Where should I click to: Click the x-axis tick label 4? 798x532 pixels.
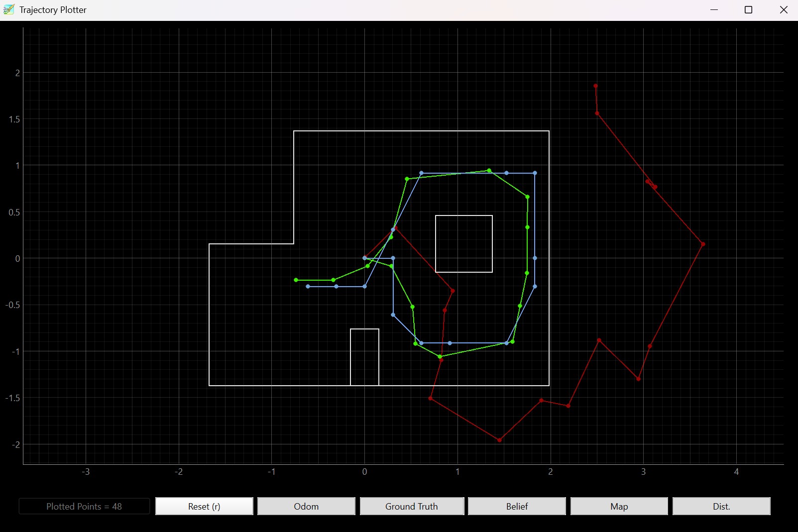736,472
